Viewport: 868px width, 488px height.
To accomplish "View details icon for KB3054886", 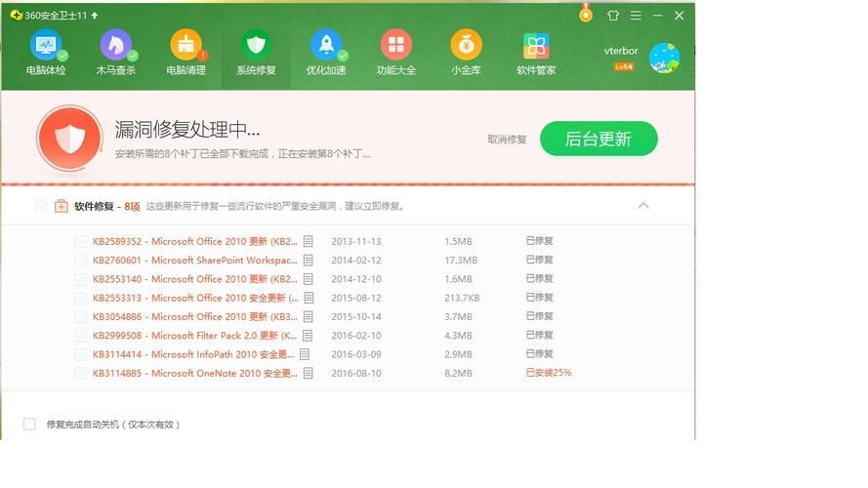I will pos(309,316).
